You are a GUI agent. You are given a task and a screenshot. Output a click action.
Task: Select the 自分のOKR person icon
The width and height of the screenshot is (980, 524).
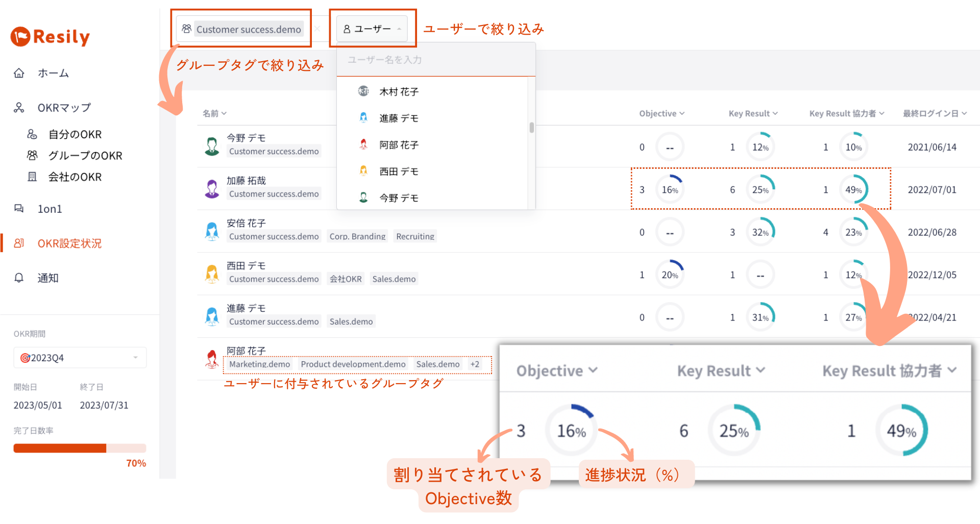click(x=32, y=134)
